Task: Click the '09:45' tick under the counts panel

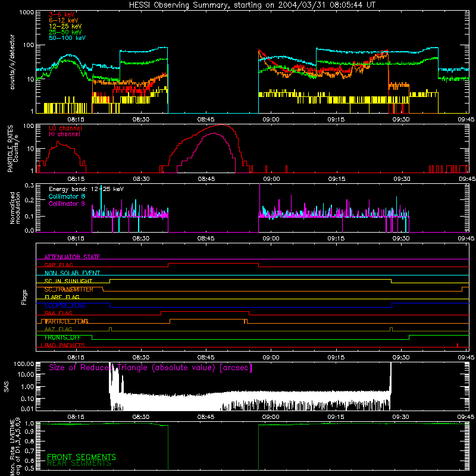Action: coord(466,120)
